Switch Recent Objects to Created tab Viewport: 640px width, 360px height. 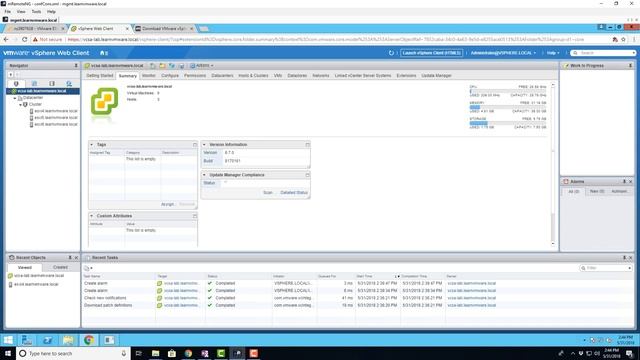(x=60, y=267)
